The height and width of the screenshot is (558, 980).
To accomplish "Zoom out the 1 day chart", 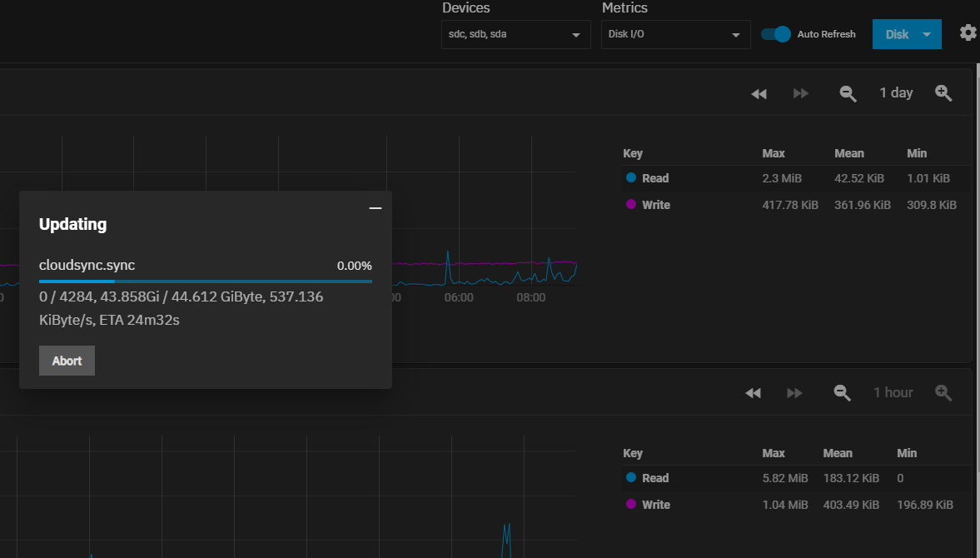I will (848, 94).
